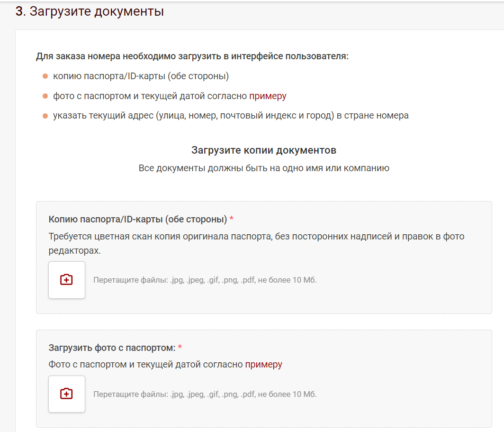504x432 pixels.
Task: Open 'примеру' link in photo upload section
Action: tap(263, 365)
